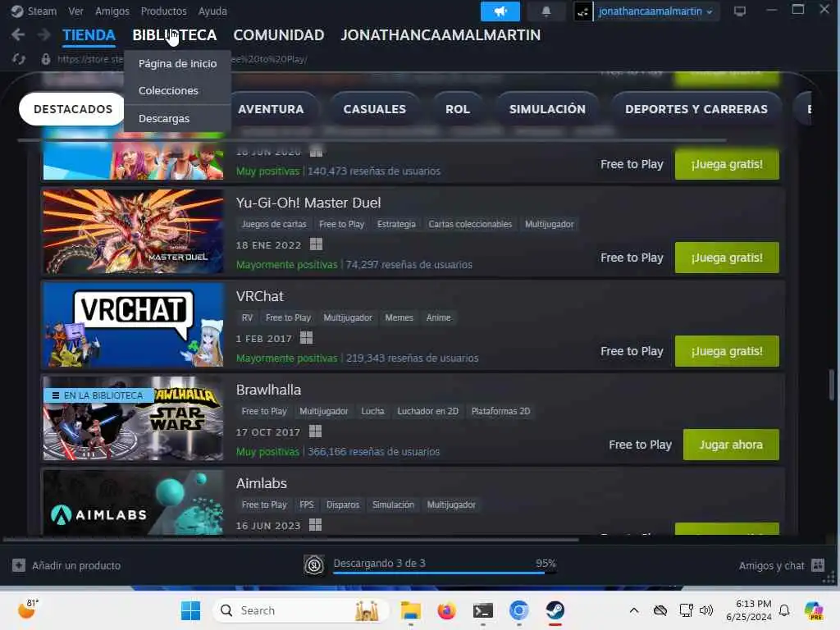Screen dimensions: 840x630
Task: Open the Yu-Gi-Oh! Master Duel thumbnail
Action: pyautogui.click(x=134, y=231)
